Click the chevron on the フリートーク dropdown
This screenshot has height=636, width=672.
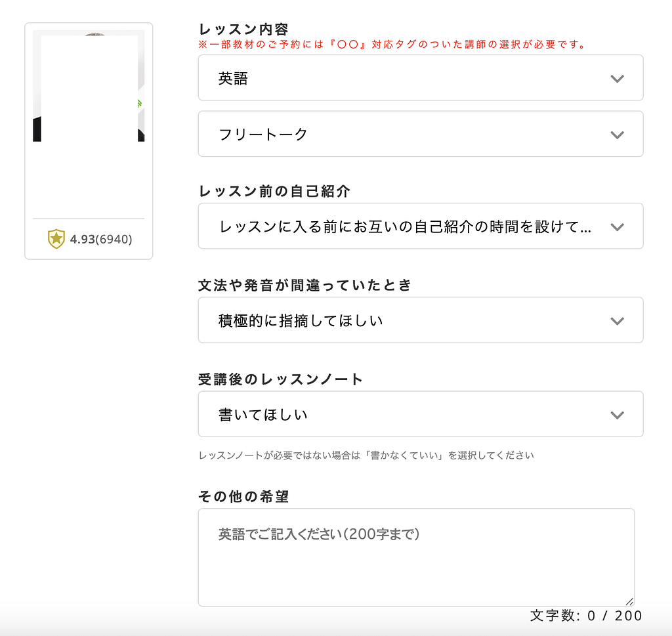pos(616,134)
